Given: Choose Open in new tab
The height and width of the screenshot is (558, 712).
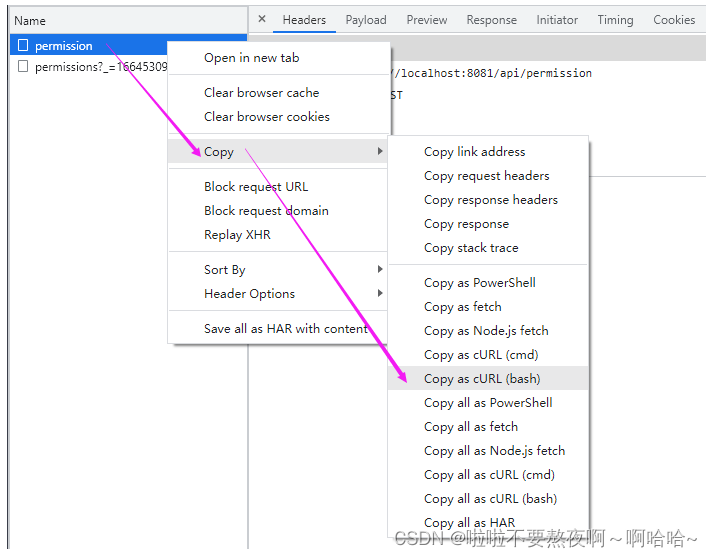Looking at the screenshot, I should tap(277, 58).
